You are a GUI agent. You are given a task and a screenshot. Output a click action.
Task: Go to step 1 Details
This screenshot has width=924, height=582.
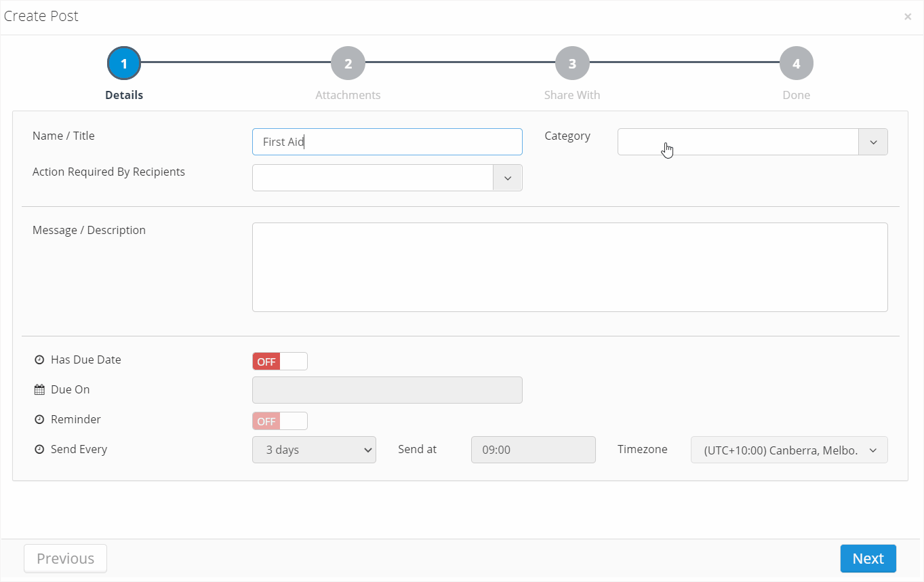(124, 64)
